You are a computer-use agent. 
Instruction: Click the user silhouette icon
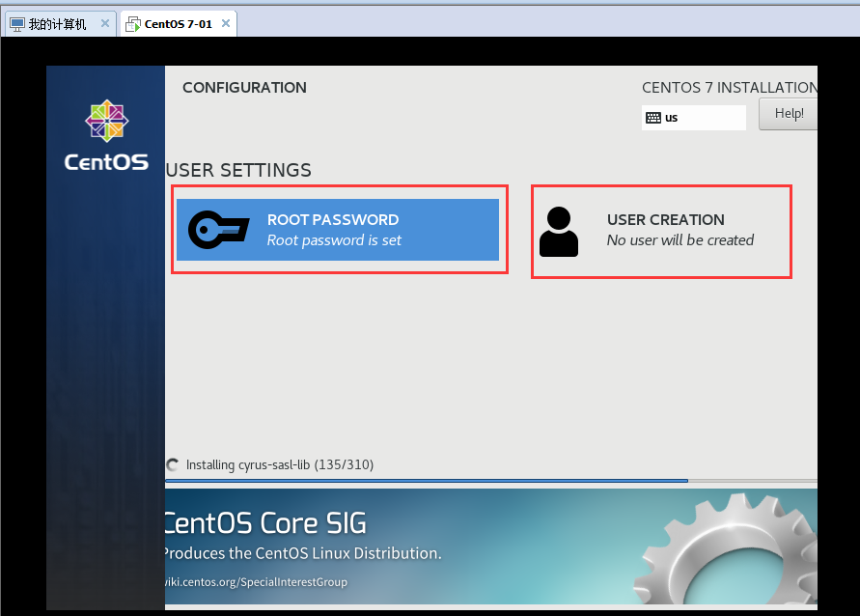558,232
